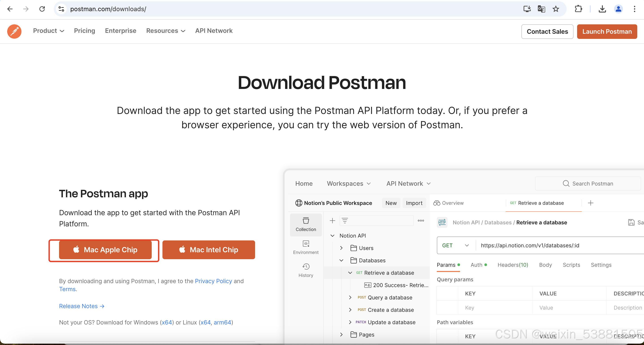Image resolution: width=644 pixels, height=345 pixels.
Task: Click the plus icon to add new tab
Action: [591, 203]
